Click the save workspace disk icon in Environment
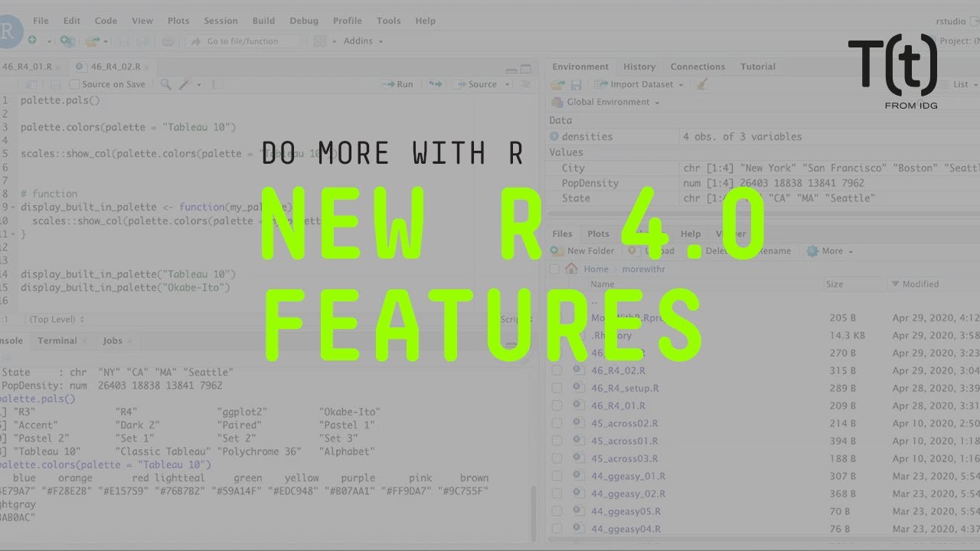The width and height of the screenshot is (980, 551). tap(576, 84)
